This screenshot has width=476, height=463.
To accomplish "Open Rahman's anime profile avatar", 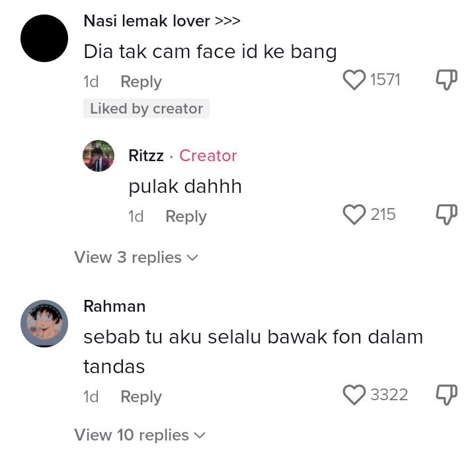I will coord(44,323).
